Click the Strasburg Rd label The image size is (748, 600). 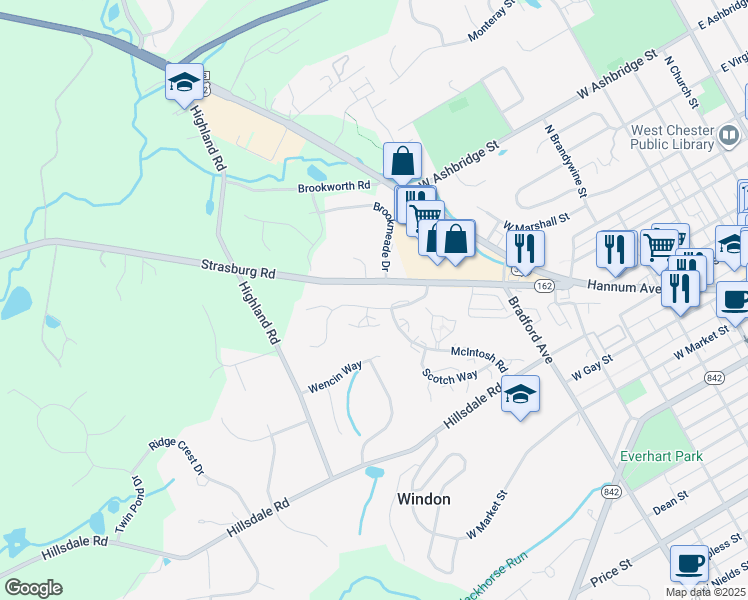pyautogui.click(x=238, y=269)
